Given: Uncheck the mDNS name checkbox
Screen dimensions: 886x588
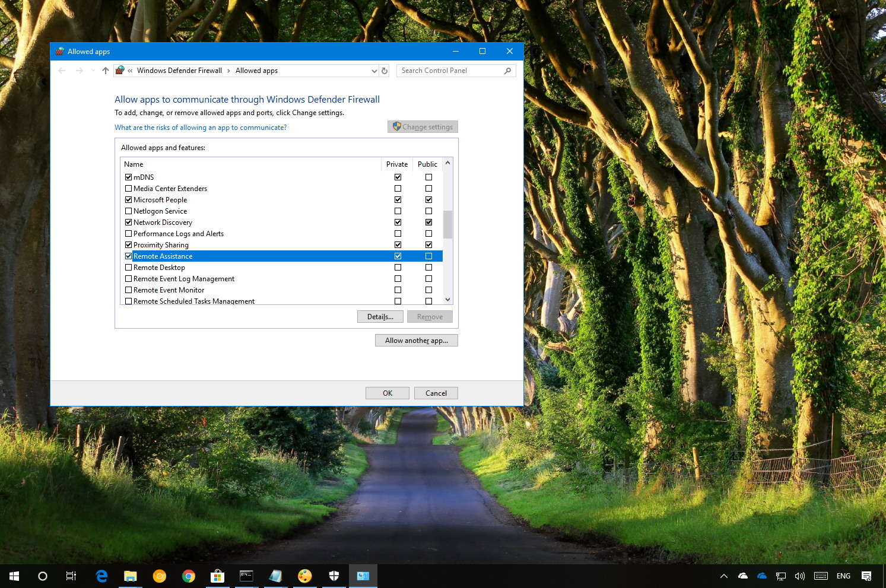Looking at the screenshot, I should [128, 177].
